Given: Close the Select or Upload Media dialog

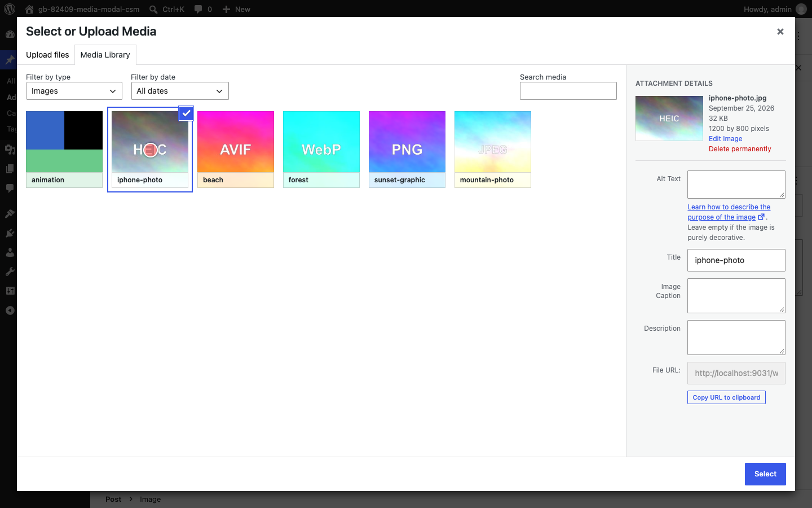Looking at the screenshot, I should click(x=780, y=32).
